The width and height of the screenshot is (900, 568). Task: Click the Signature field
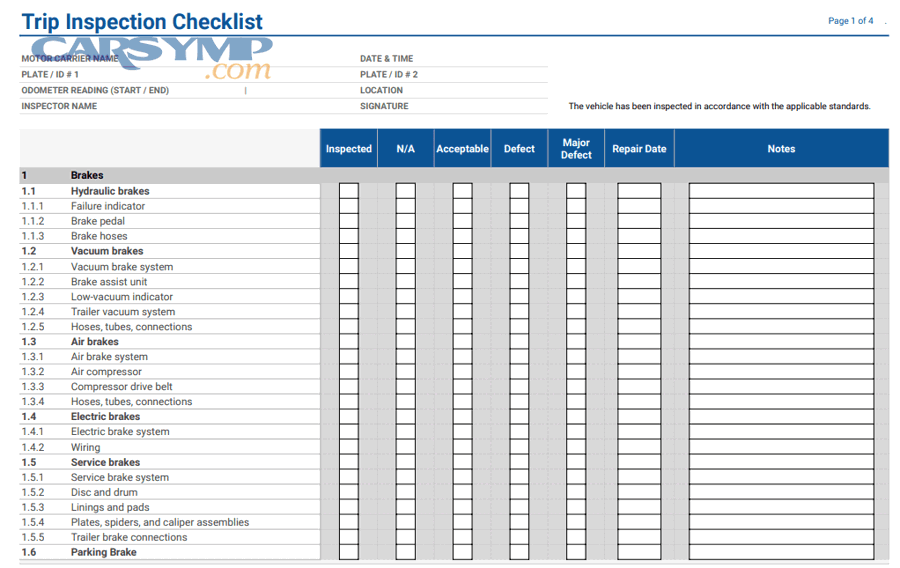coord(480,106)
